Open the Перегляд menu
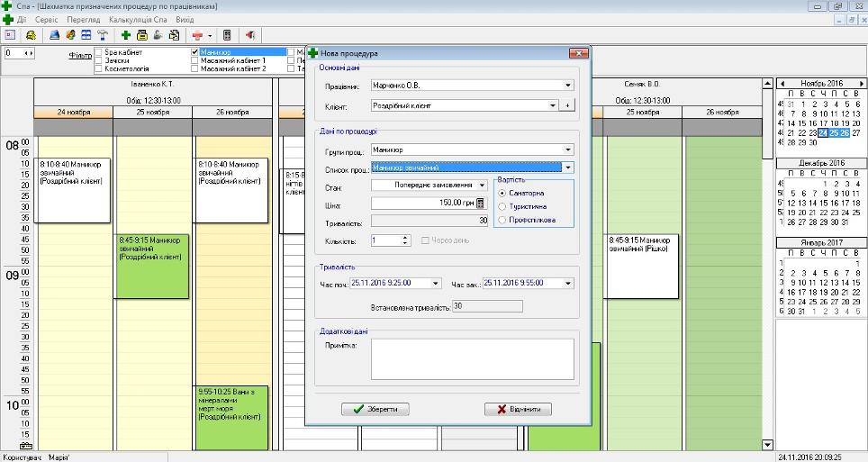Viewport: 868px width, 462px height. [x=84, y=20]
